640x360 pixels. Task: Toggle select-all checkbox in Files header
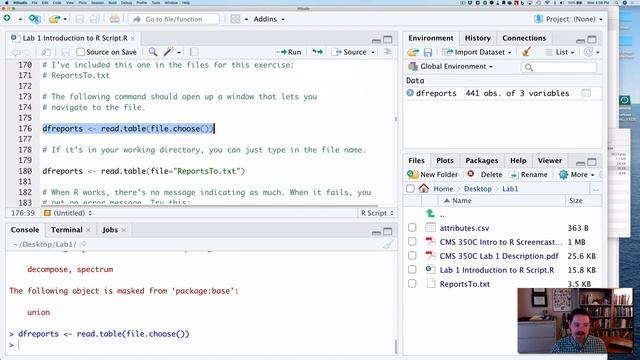point(410,189)
